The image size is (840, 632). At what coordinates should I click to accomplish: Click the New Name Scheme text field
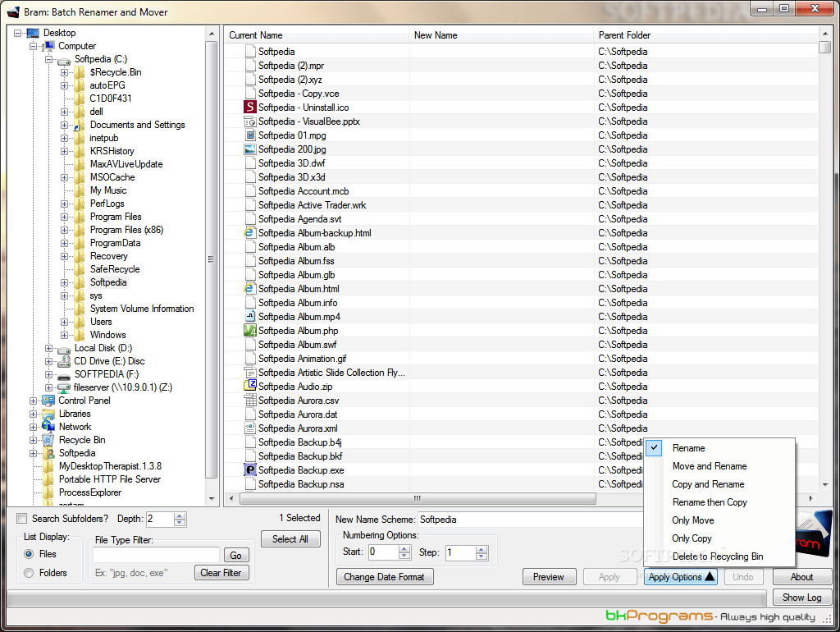pos(531,520)
